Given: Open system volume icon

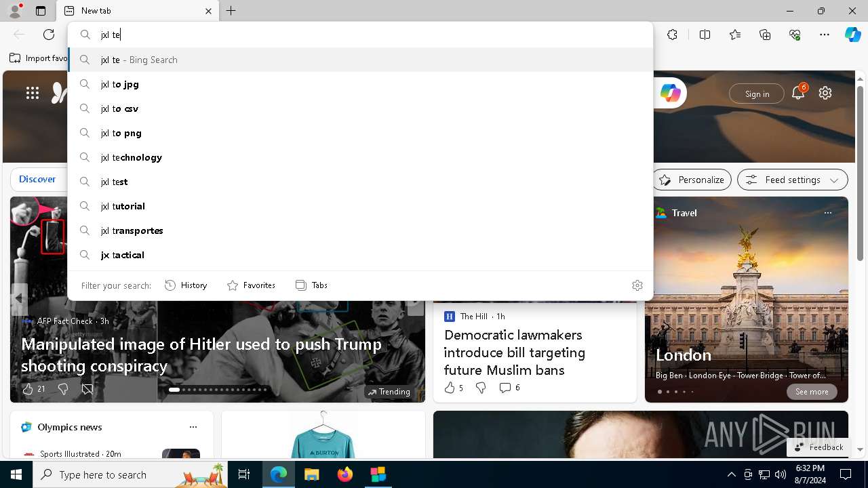Looking at the screenshot, I should point(781,474).
